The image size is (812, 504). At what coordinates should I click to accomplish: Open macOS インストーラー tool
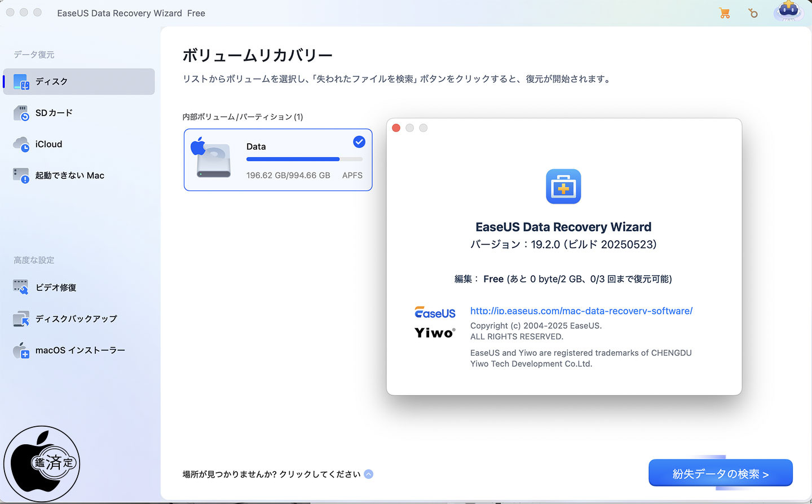click(79, 350)
